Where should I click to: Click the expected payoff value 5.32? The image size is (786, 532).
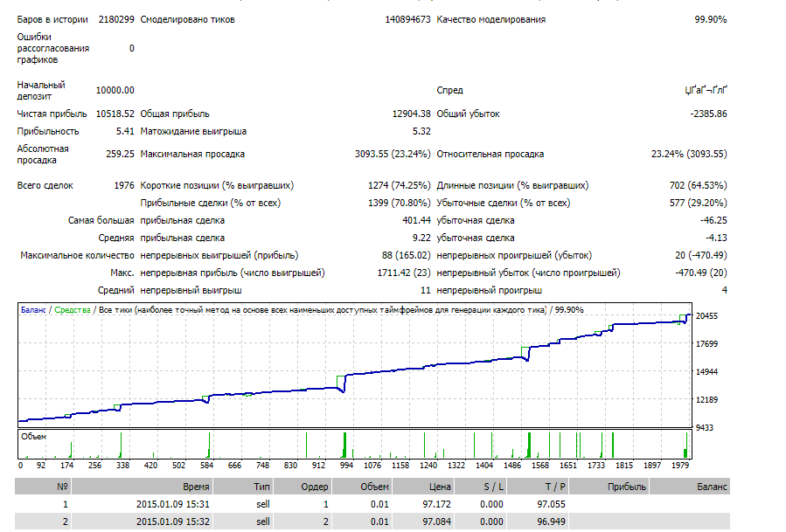coord(421,131)
